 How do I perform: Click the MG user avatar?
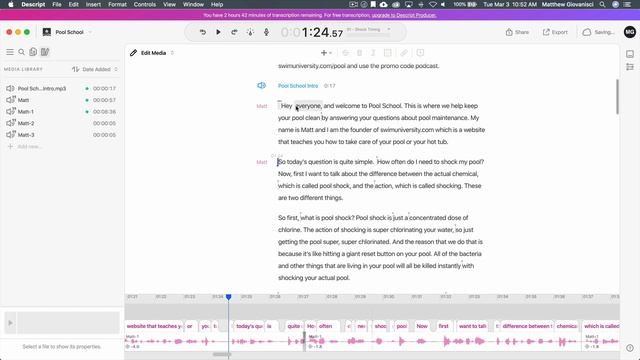[x=630, y=32]
